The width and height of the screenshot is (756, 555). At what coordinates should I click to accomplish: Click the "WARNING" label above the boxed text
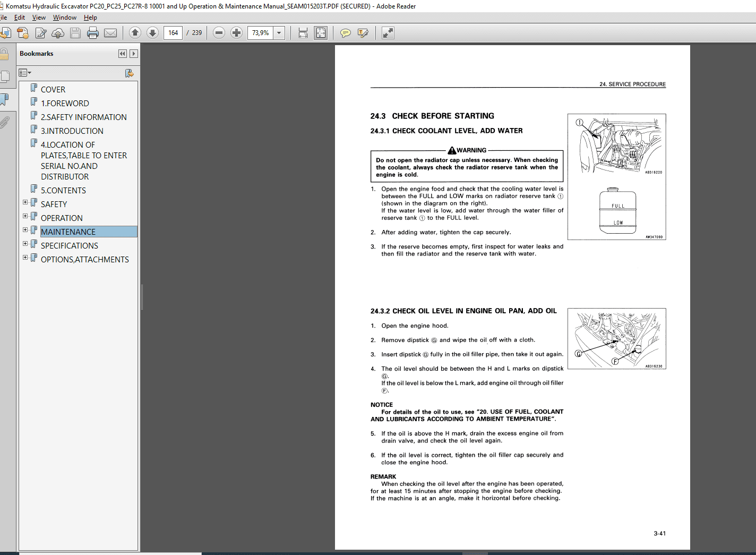point(471,150)
